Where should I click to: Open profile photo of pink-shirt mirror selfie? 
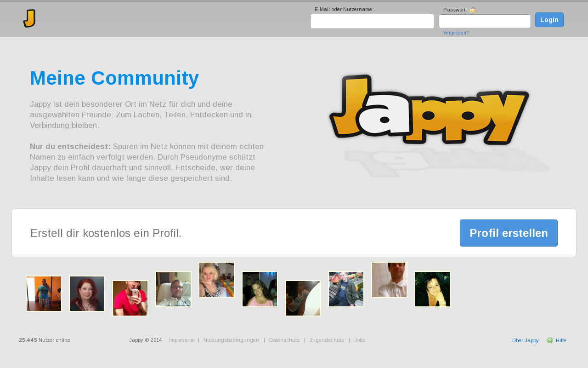(130, 298)
